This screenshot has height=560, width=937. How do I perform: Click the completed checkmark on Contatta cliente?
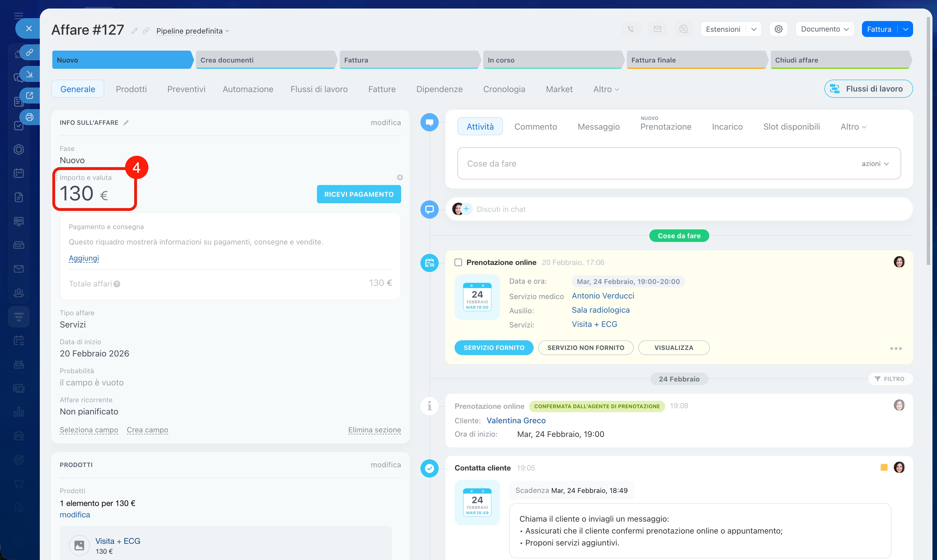click(430, 468)
